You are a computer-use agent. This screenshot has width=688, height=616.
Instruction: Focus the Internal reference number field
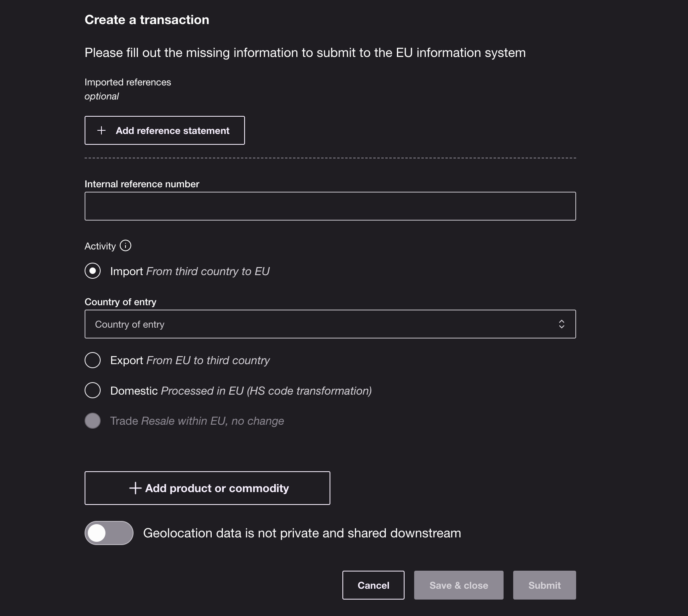tap(330, 206)
